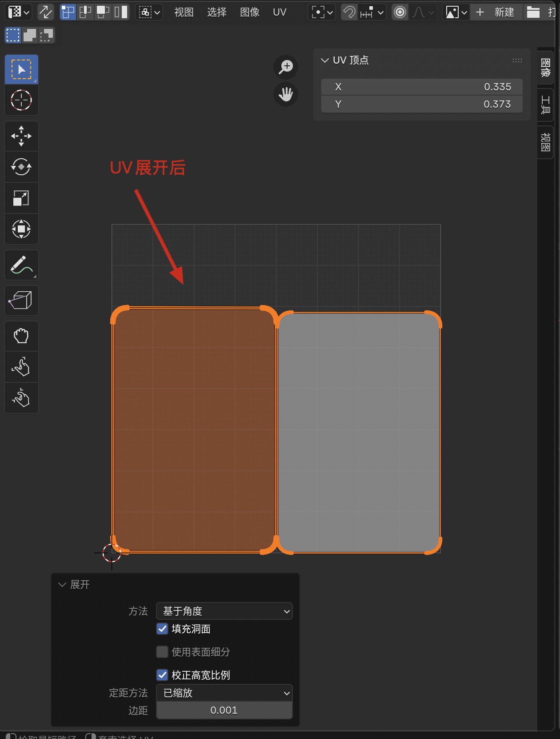The height and width of the screenshot is (739, 560).
Task: Enable the 使用表面细分 checkbox
Action: (162, 652)
